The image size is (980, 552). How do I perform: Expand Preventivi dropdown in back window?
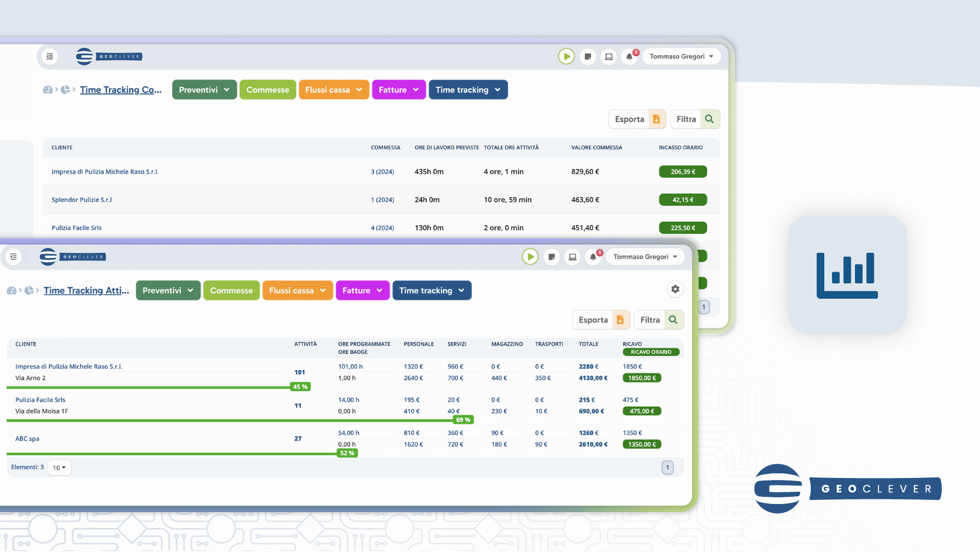[204, 90]
